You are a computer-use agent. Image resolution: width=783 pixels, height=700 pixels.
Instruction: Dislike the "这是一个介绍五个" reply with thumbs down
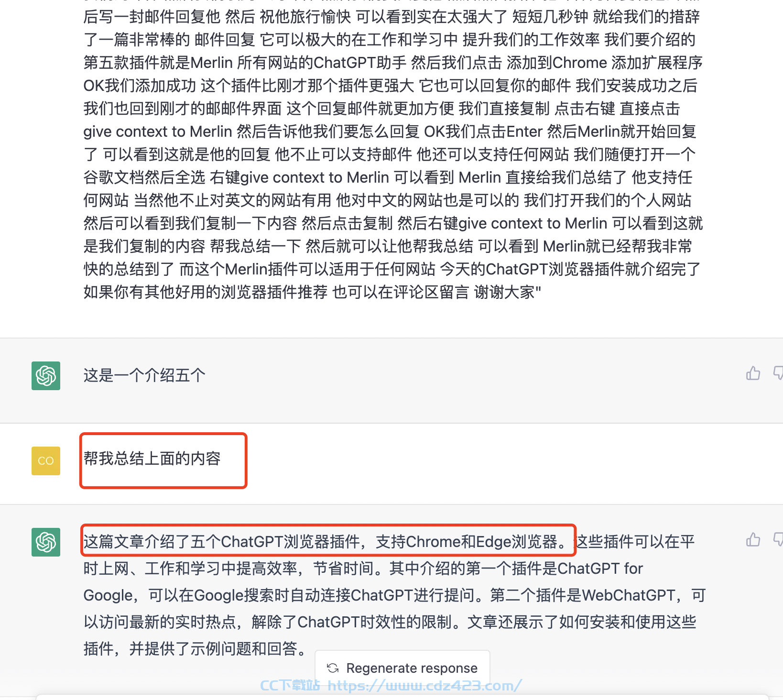tap(778, 373)
